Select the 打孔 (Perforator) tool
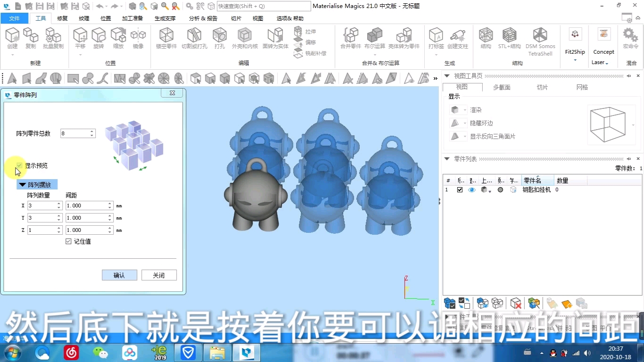The width and height of the screenshot is (644, 362). tap(220, 38)
